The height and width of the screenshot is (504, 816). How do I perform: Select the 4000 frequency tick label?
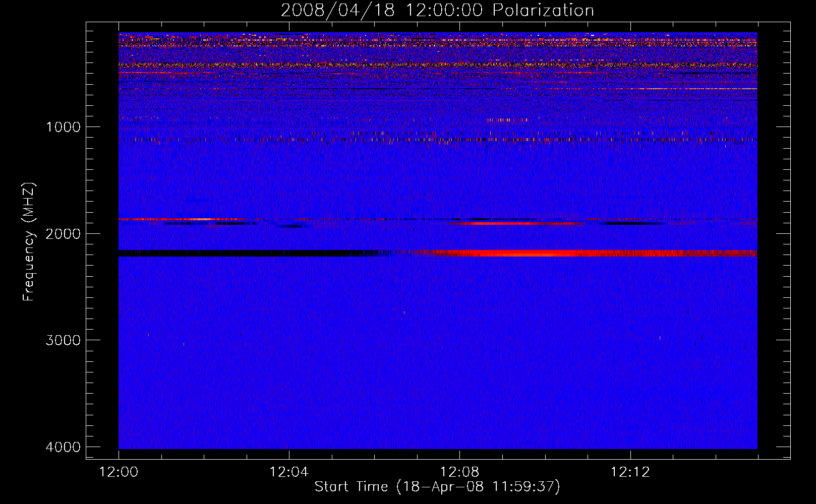coord(63,447)
